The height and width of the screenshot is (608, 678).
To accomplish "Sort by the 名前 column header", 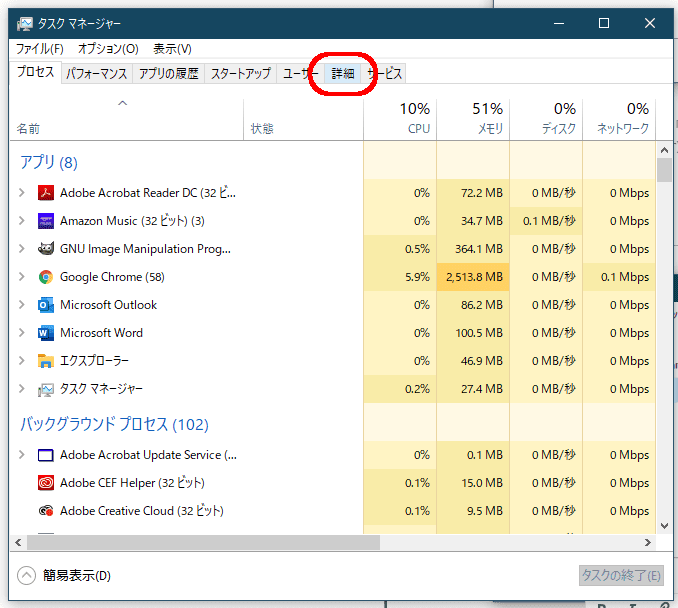I will [126, 120].
